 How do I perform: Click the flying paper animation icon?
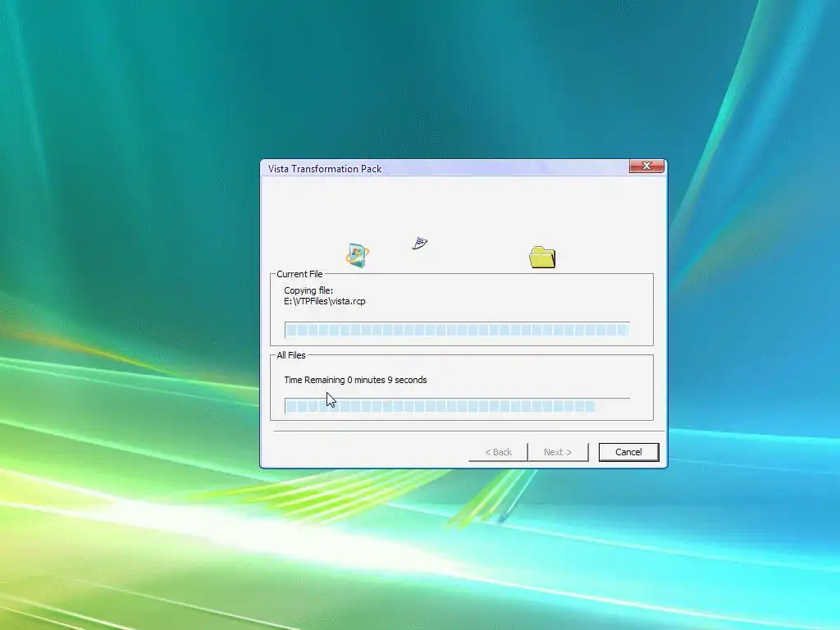click(x=420, y=244)
